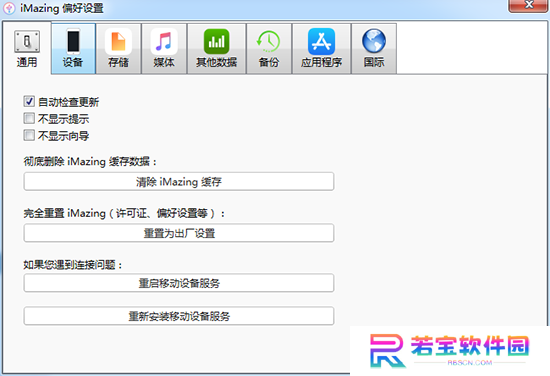Image resolution: width=550 pixels, height=376 pixels.
Task: Open the 存储 storage tab
Action: pos(119,48)
